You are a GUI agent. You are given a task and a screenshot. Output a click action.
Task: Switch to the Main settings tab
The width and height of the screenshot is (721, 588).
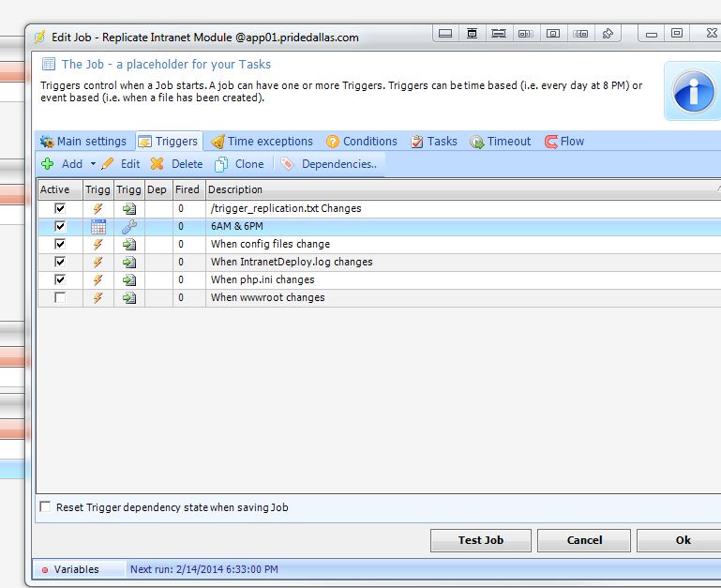pyautogui.click(x=83, y=142)
